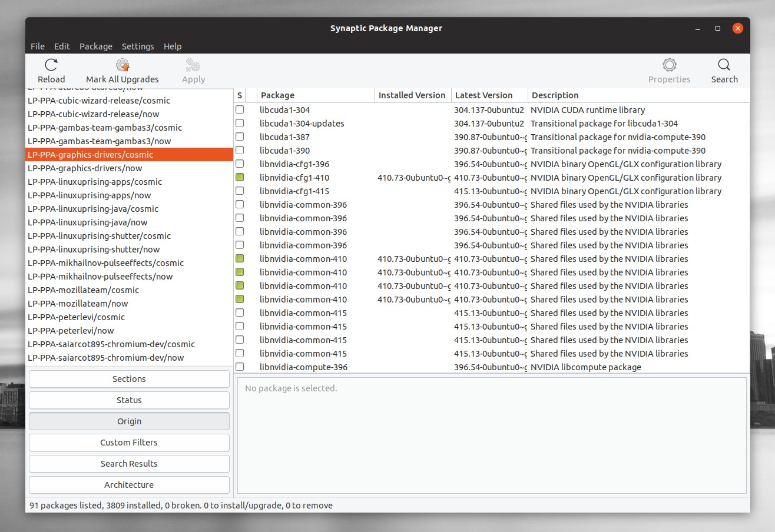775x532 pixels.
Task: Open the Settings menu
Action: [137, 46]
